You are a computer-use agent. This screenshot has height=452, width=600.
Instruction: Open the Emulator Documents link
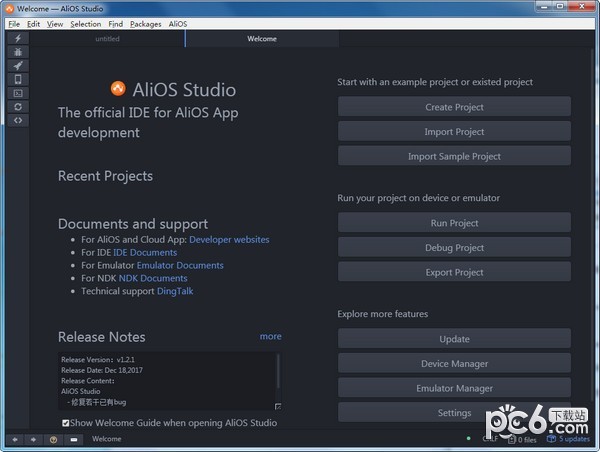(180, 265)
